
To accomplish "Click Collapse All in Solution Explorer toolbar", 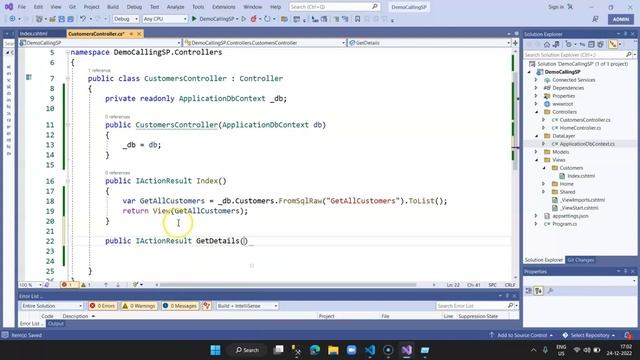I will point(591,44).
